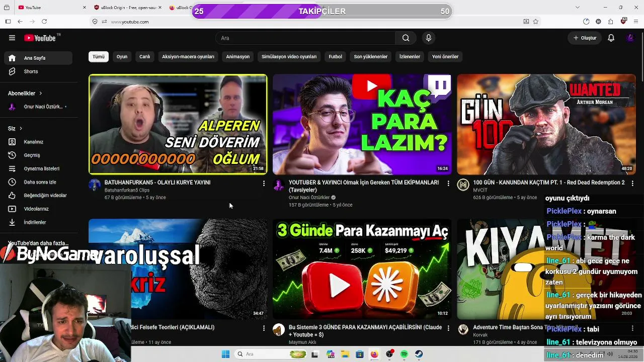Open Videolarınız in the sidebar

[38, 209]
